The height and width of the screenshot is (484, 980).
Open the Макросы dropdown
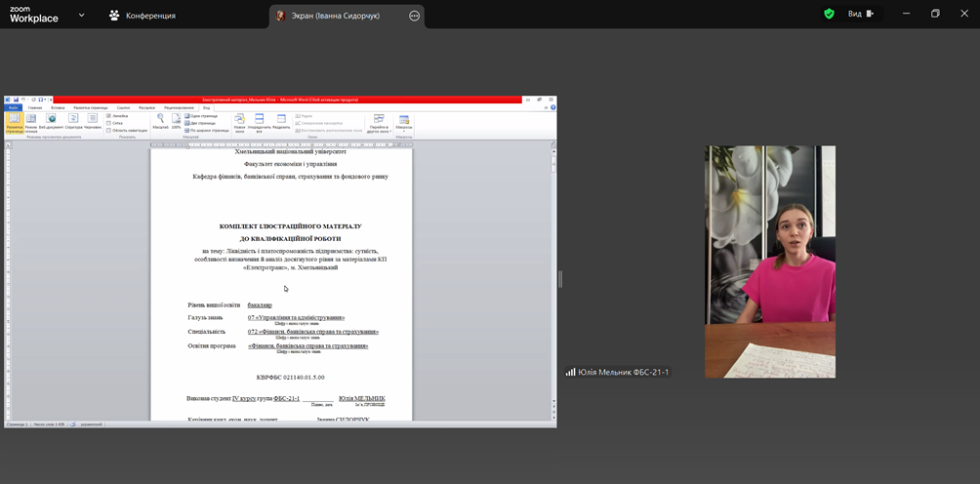(x=404, y=123)
